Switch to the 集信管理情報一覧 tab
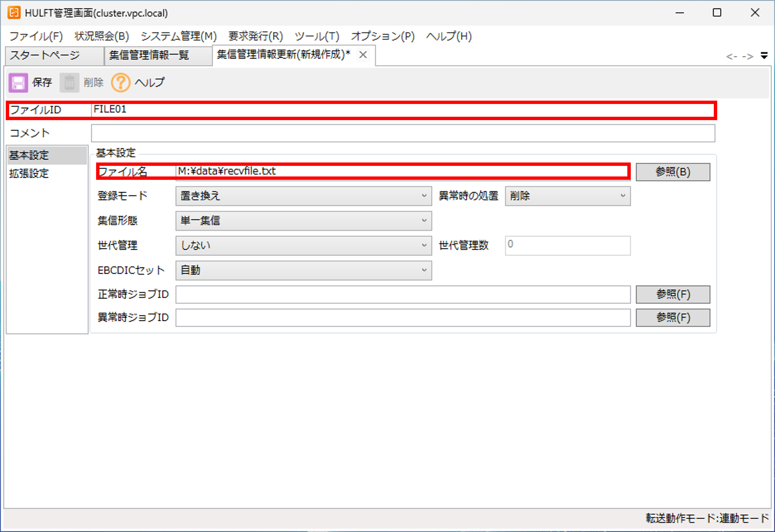Viewport: 775px width, 532px height. [x=149, y=55]
